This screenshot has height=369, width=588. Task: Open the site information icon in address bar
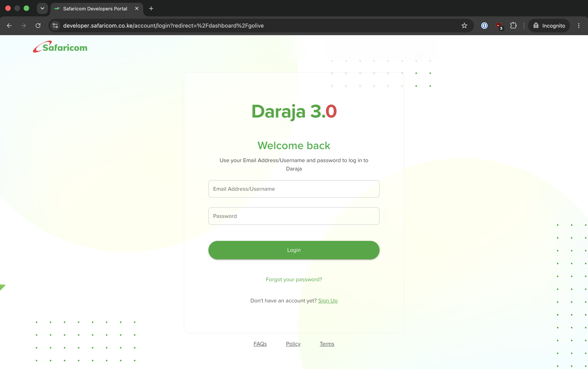coord(55,26)
